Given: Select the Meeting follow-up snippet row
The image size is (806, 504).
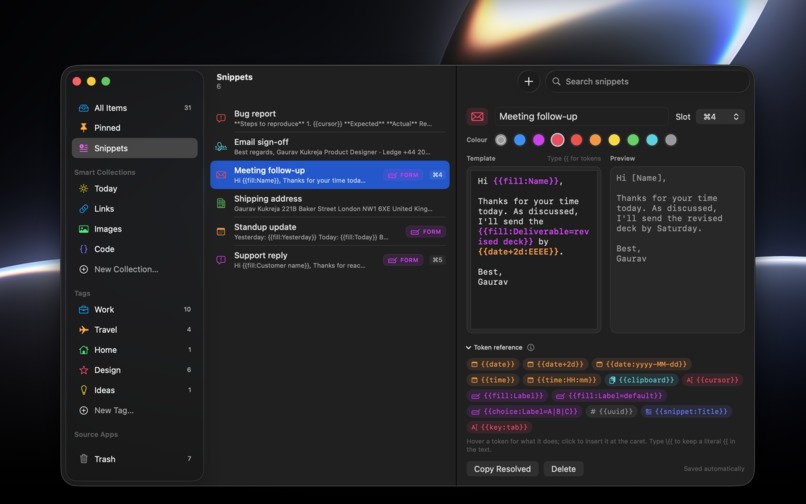Looking at the screenshot, I should coord(329,175).
